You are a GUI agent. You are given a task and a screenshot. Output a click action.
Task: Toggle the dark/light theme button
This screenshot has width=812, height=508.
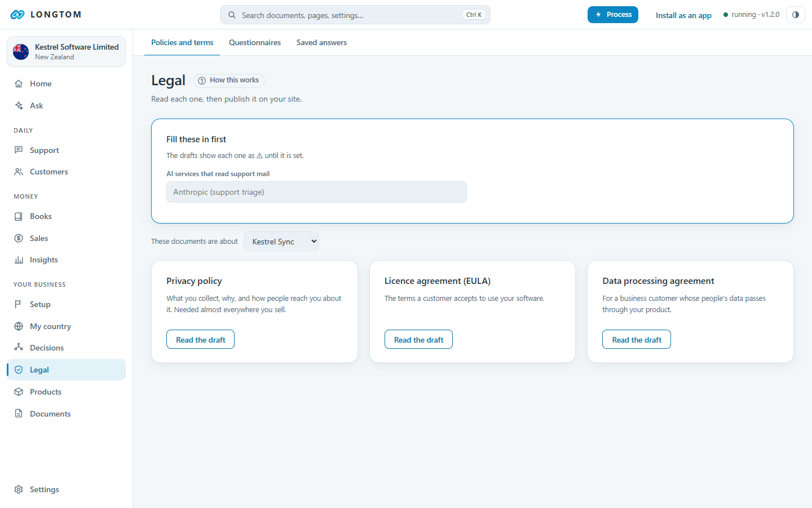796,15
